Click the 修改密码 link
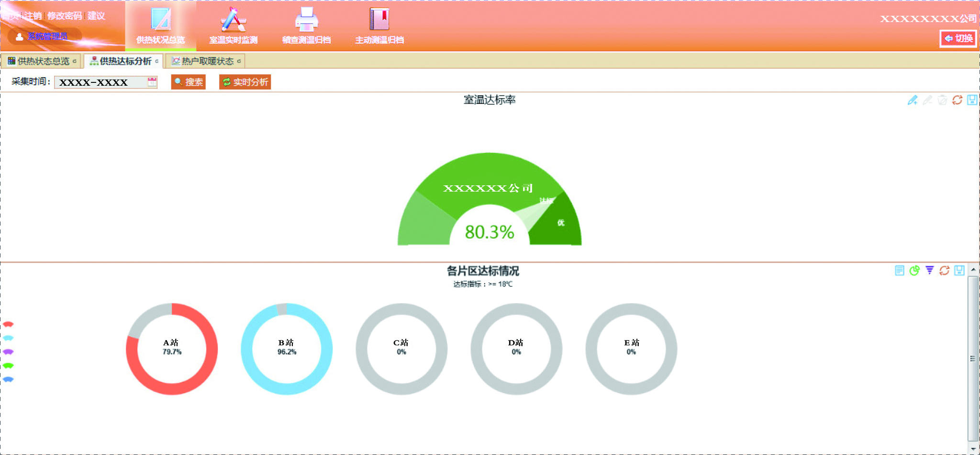This screenshot has width=980, height=455. (x=64, y=16)
